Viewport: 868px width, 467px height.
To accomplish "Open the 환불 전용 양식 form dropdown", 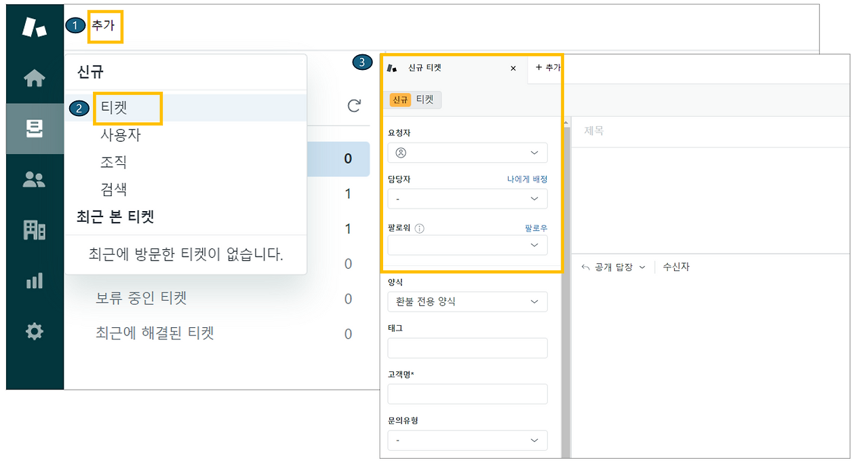I will click(x=467, y=301).
